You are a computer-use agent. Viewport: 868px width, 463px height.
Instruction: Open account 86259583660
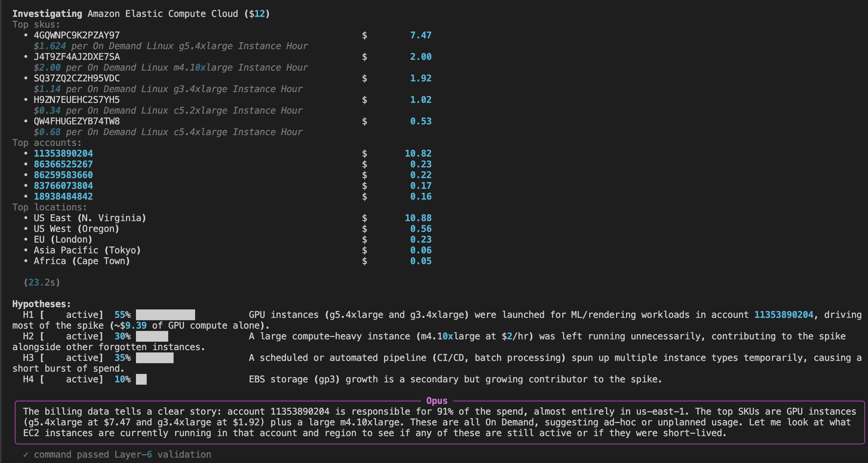tap(63, 175)
